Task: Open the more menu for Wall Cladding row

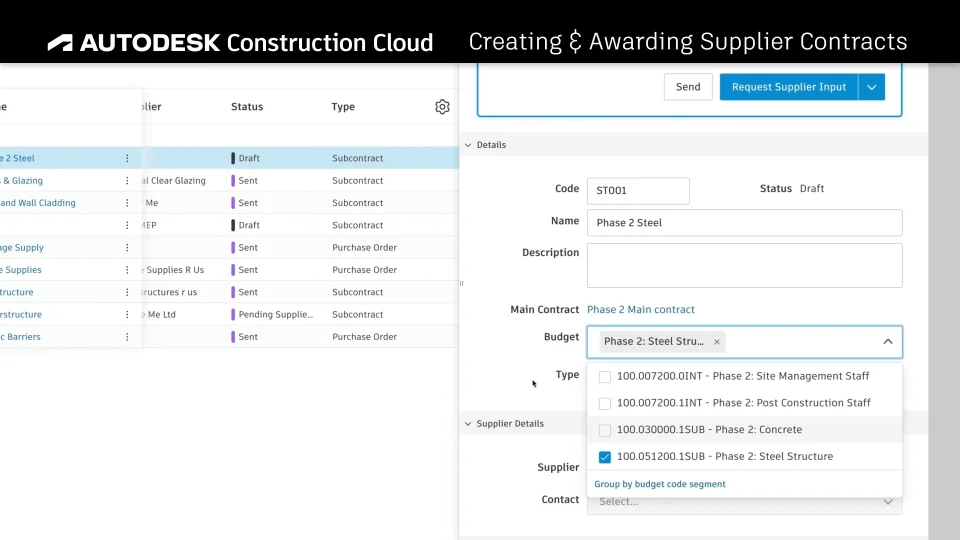Action: [127, 203]
